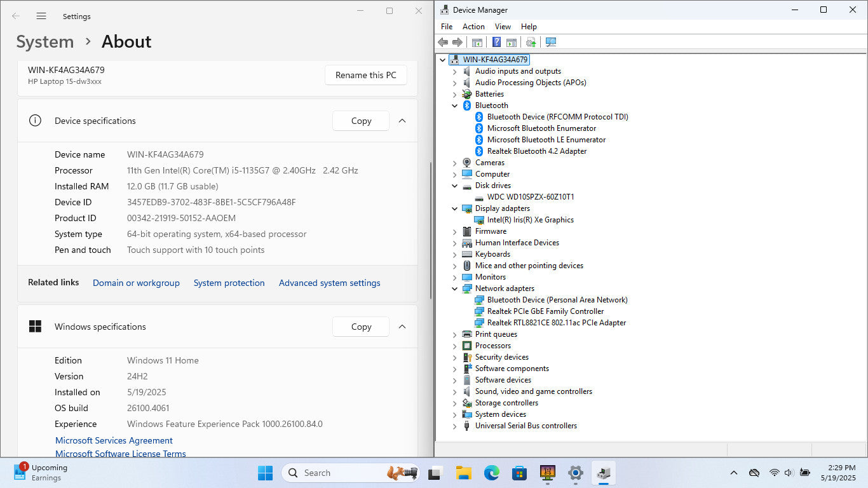Image resolution: width=868 pixels, height=488 pixels.
Task: Expand Universal Serial Bus controllers node
Action: 454,426
